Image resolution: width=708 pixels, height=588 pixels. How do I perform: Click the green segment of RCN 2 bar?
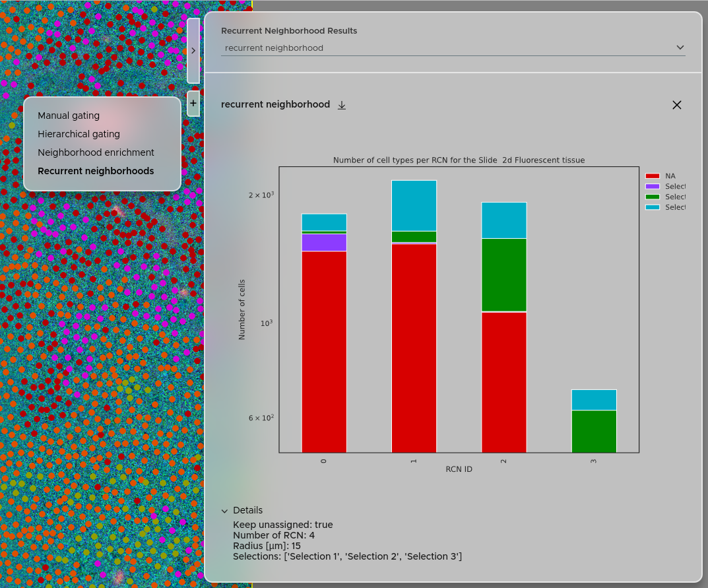point(503,275)
